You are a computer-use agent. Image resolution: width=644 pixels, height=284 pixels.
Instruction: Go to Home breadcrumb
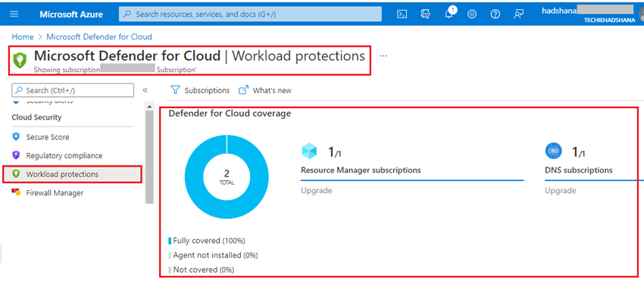(x=23, y=37)
